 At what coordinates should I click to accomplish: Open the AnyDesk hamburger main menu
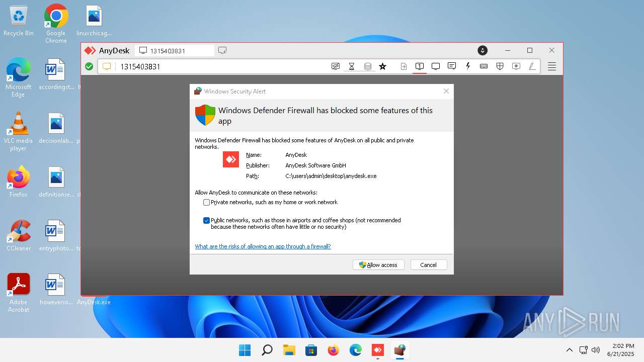(x=552, y=66)
